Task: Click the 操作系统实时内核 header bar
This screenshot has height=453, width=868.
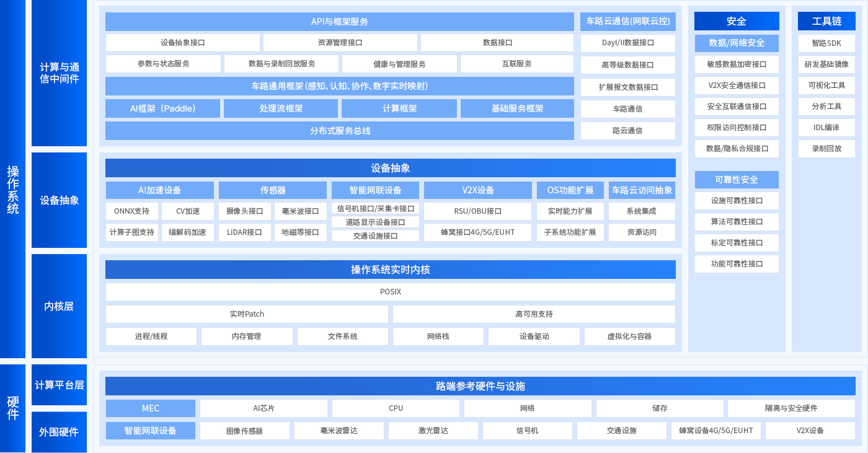Action: click(391, 270)
